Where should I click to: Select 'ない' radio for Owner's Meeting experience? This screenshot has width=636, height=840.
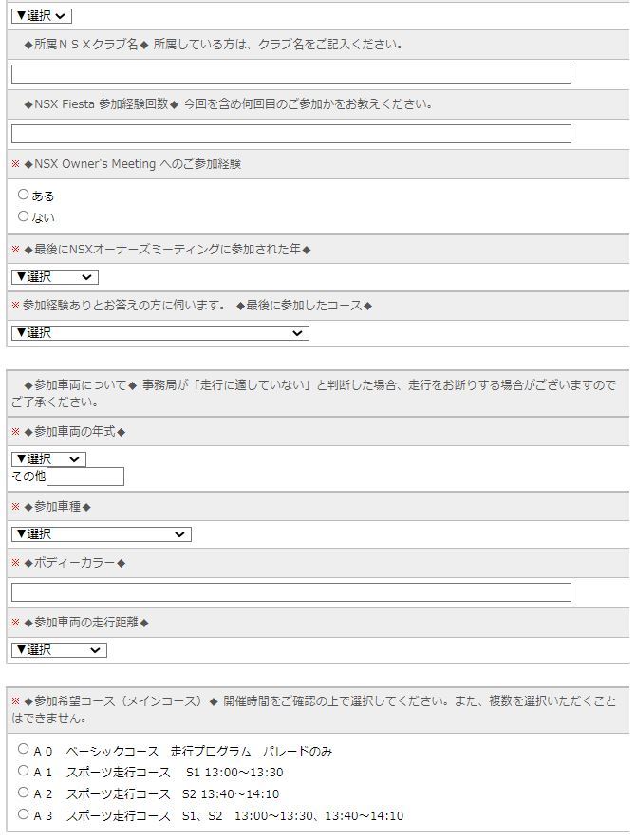(24, 216)
